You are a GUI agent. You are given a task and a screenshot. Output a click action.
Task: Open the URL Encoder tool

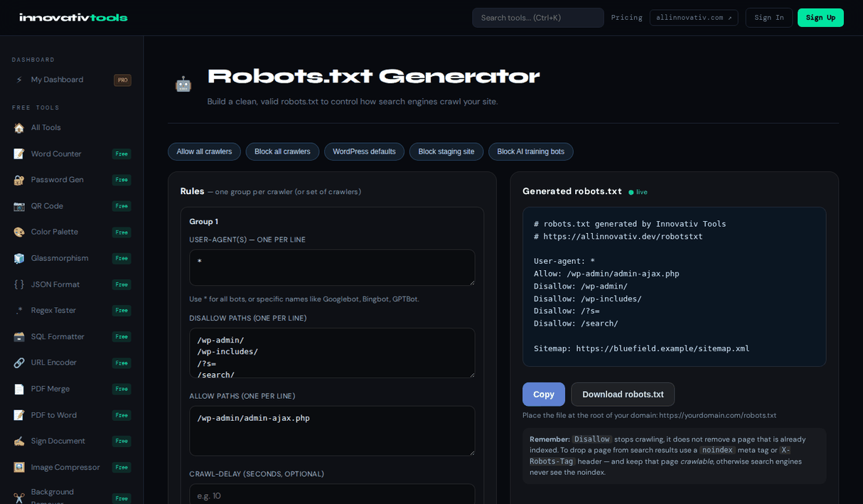pyautogui.click(x=72, y=363)
